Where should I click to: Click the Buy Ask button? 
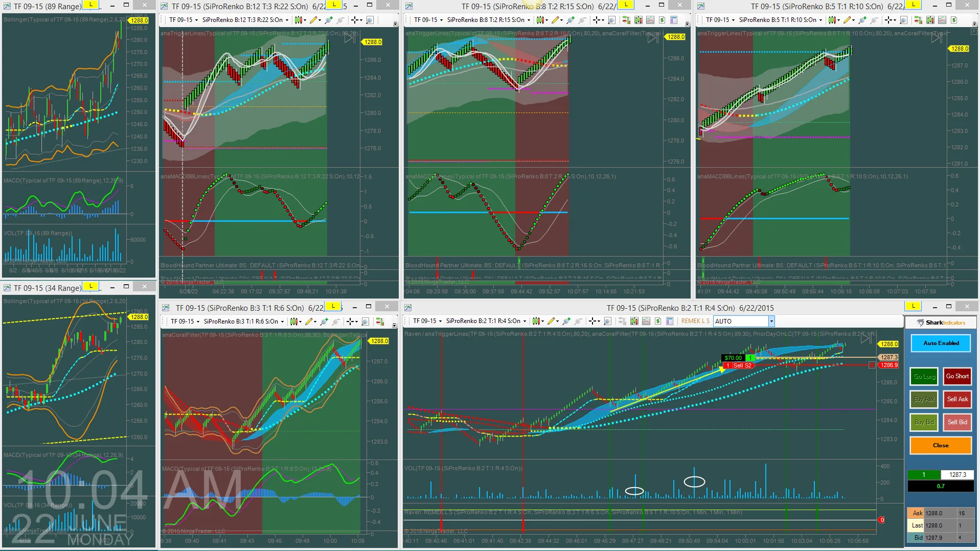924,399
